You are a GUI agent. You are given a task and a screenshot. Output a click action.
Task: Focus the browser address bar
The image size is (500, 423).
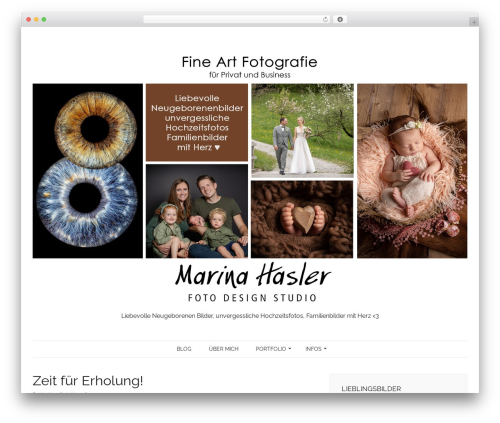click(236, 19)
